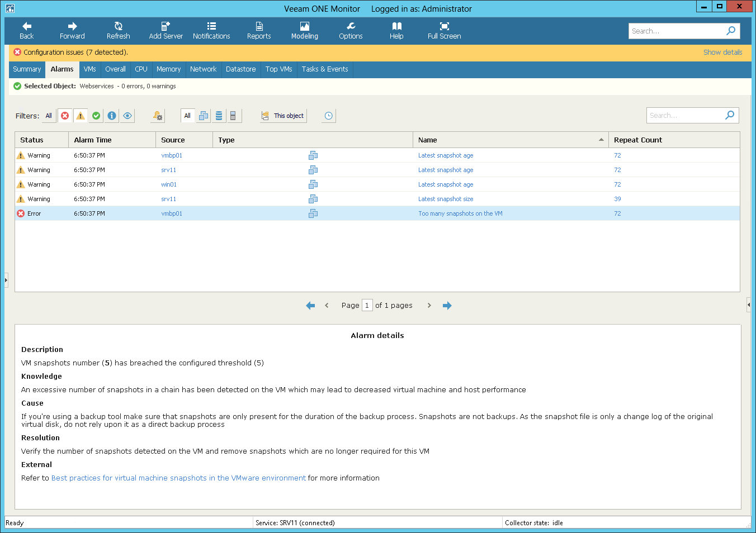Click the magnifier in the alarms search box
756x533 pixels.
pyautogui.click(x=730, y=115)
